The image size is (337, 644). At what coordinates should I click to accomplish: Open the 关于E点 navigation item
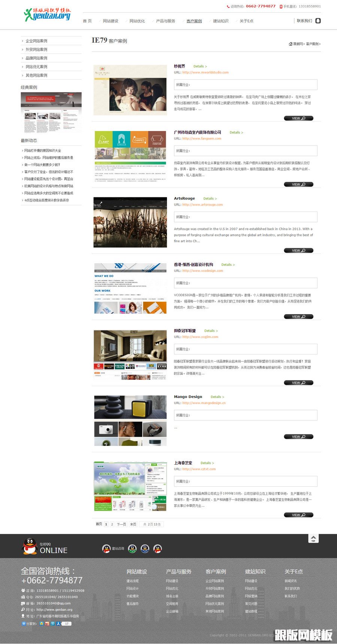click(x=246, y=21)
